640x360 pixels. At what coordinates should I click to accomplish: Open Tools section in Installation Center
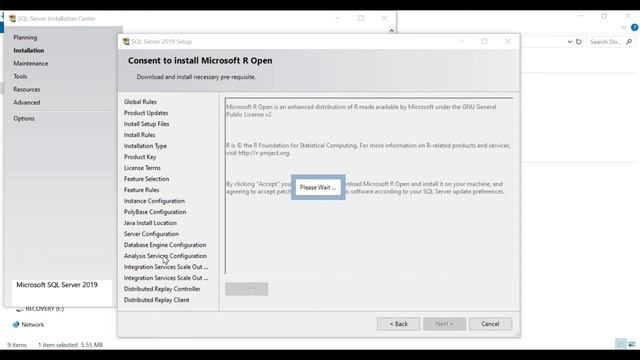(20, 76)
